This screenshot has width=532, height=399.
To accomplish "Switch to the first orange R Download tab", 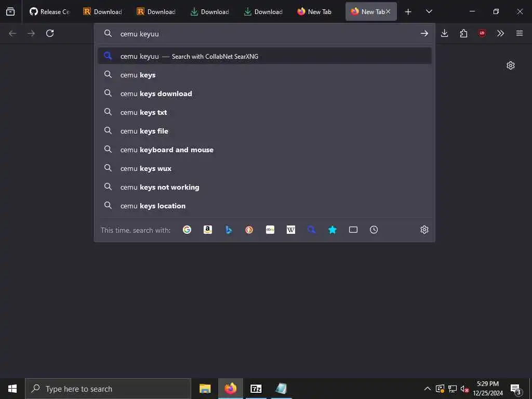I will (x=103, y=11).
